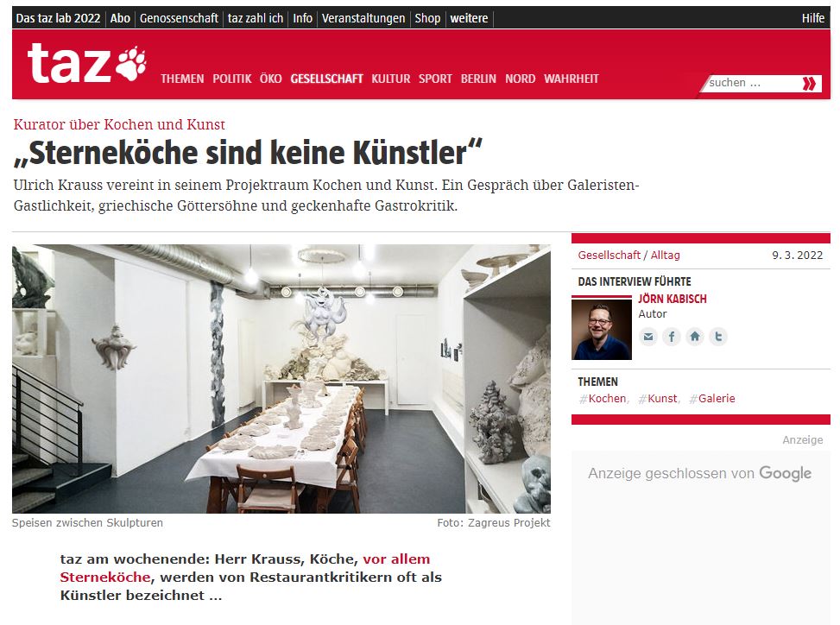The image size is (840, 625).
Task: Follow the 'vor allem Sterneköche' link
Action: (245, 568)
